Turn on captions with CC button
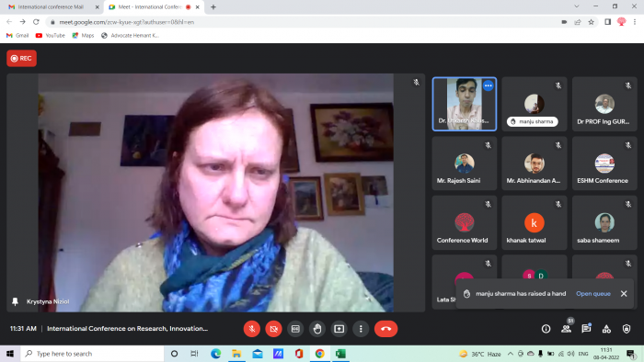Viewport: 644px width, 362px height. (x=295, y=329)
